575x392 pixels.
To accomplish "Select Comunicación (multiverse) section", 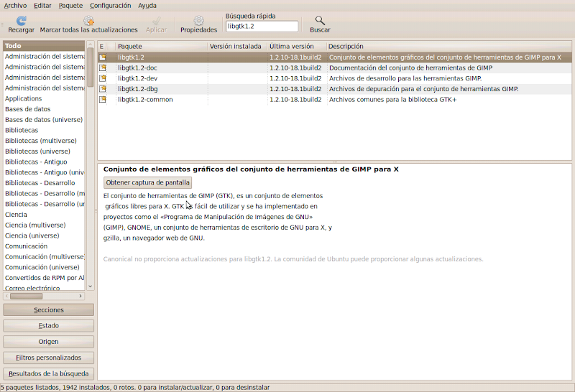I will point(45,257).
